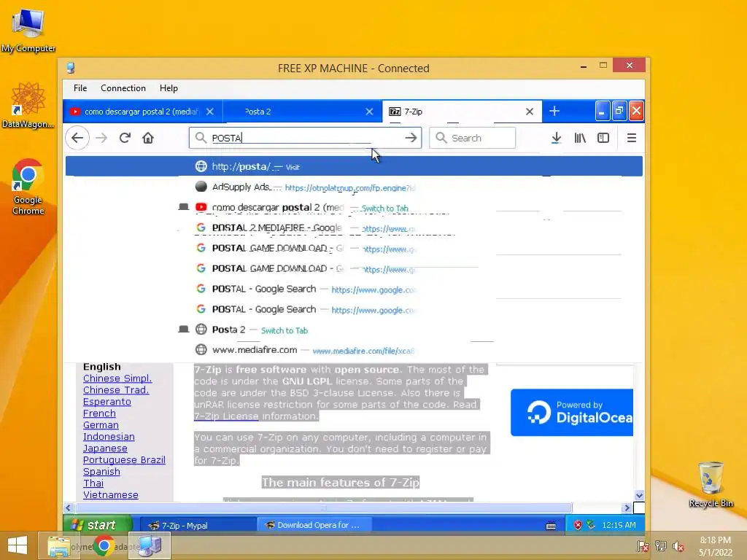
Task: Open the Esperanto language link
Action: (x=107, y=402)
